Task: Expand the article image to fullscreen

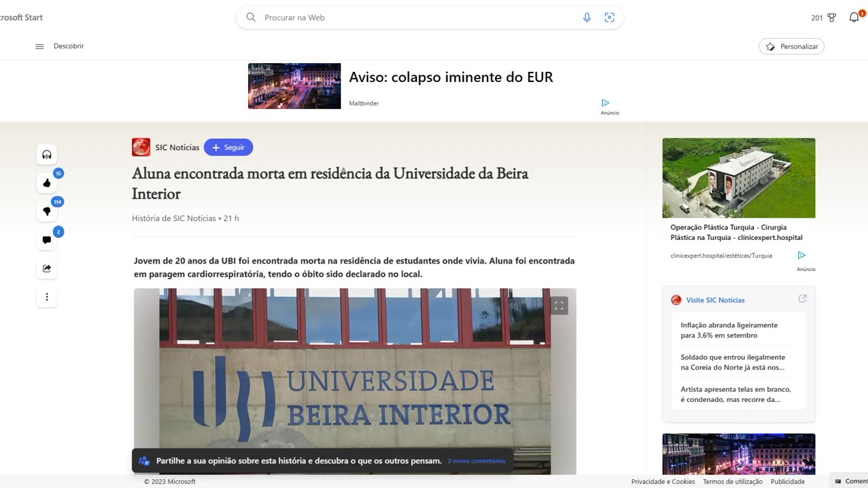Action: pyautogui.click(x=559, y=306)
